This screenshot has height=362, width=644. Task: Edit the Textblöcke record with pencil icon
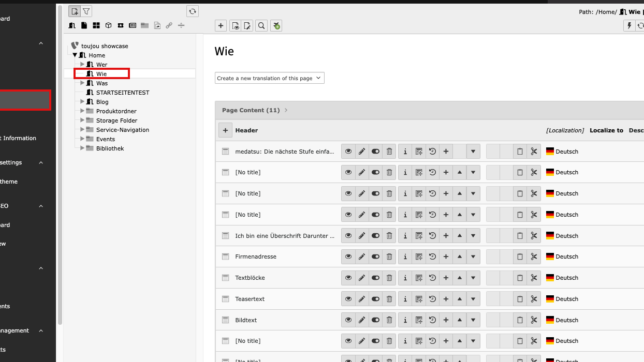(362, 278)
